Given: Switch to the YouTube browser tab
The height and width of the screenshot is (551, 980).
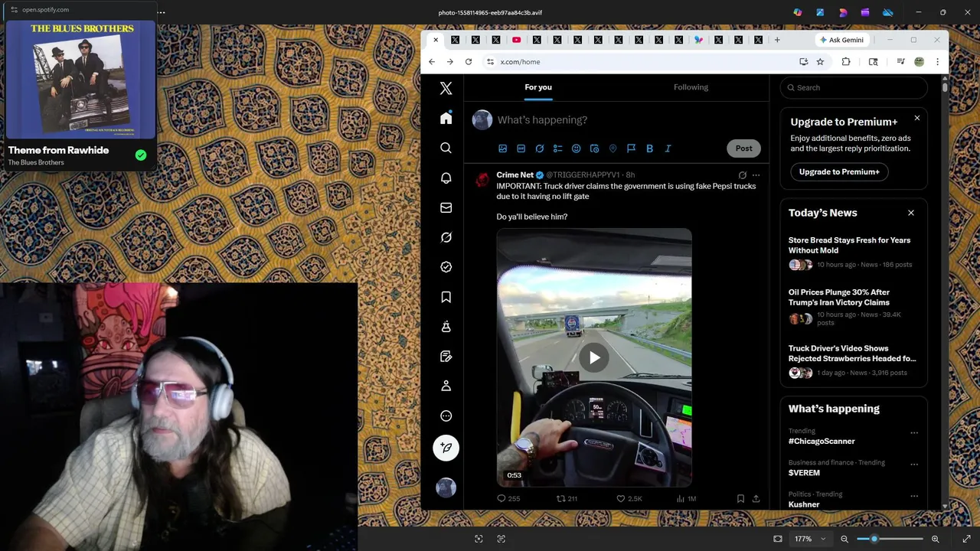Looking at the screenshot, I should (x=516, y=40).
